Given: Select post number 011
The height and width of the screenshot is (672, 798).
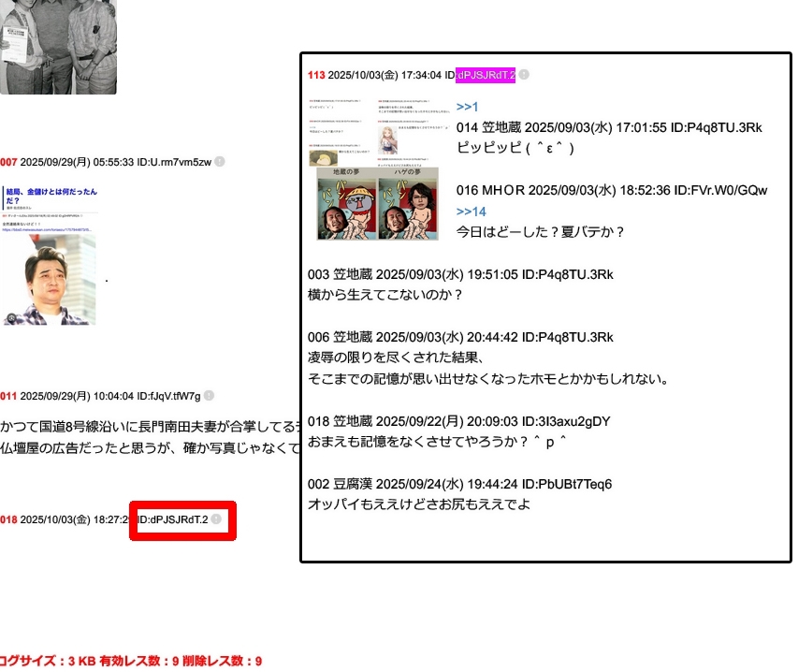Looking at the screenshot, I should pos(8,396).
